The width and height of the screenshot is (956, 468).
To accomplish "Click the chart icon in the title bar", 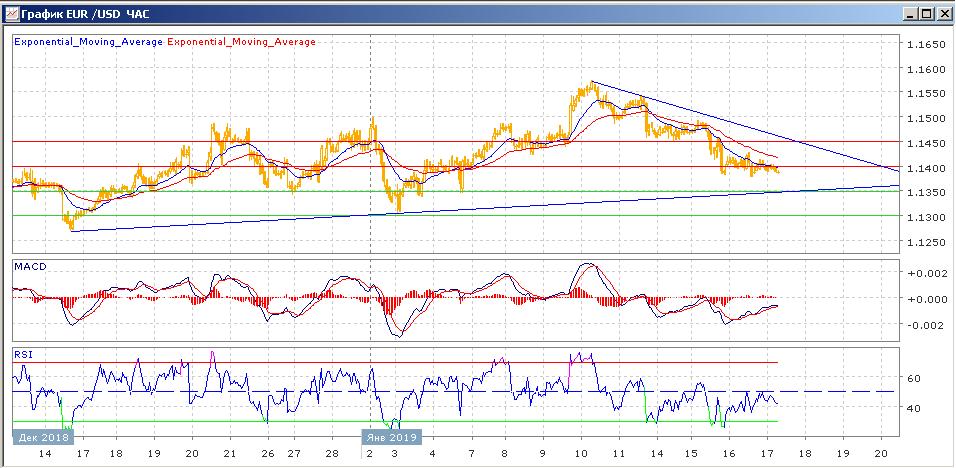I will click(x=10, y=13).
